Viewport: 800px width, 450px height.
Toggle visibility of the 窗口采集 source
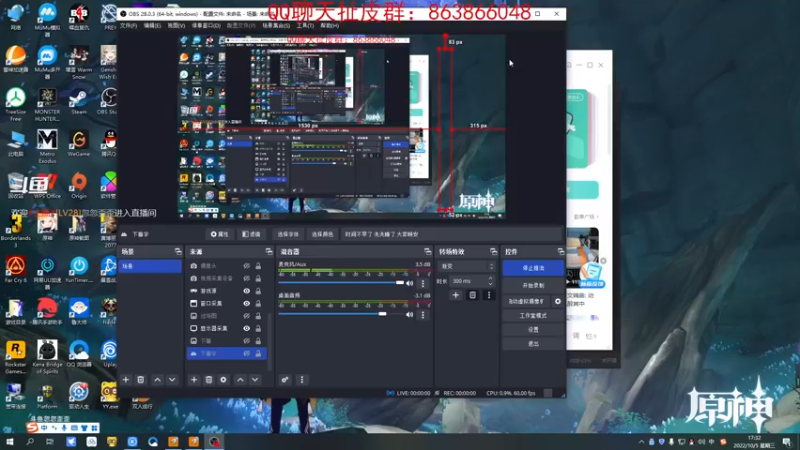click(246, 303)
